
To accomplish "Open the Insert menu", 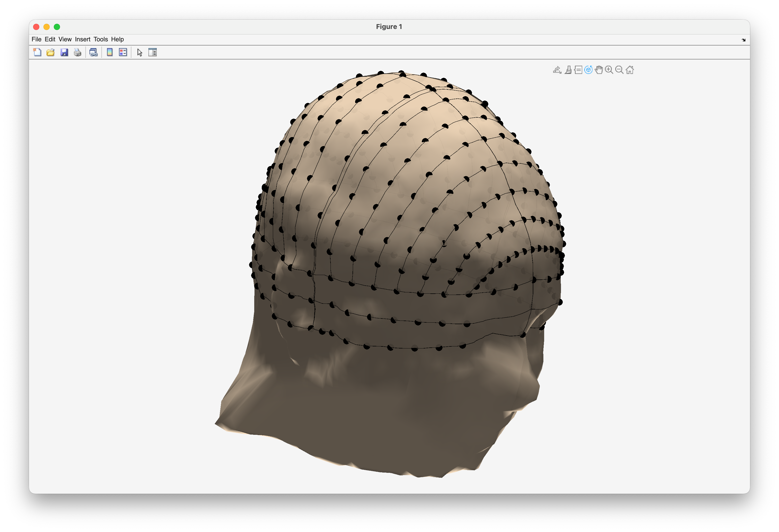I will 83,39.
